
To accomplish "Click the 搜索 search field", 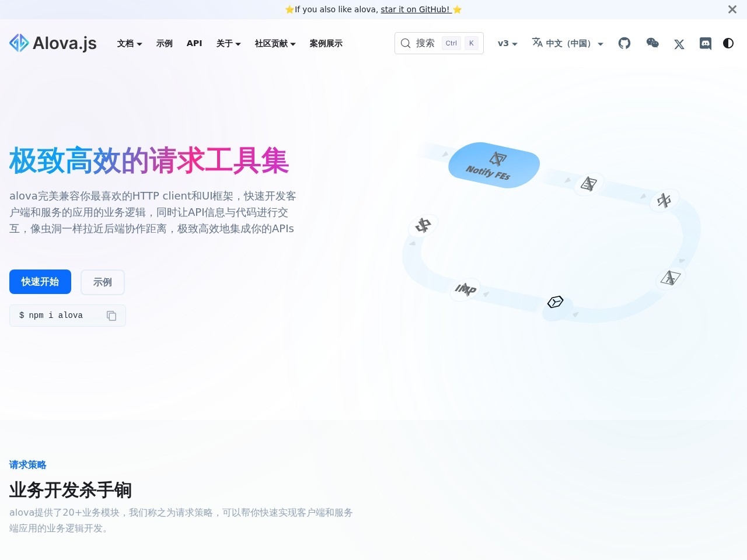I will tap(439, 43).
